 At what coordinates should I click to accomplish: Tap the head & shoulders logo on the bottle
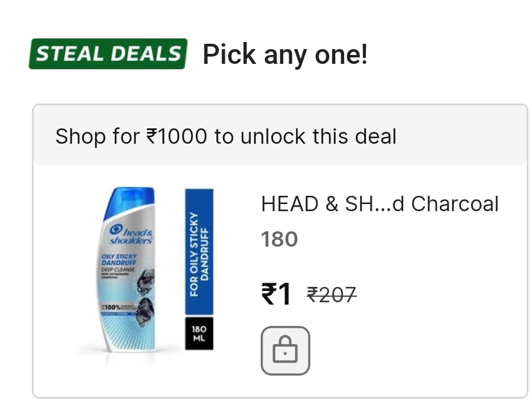(x=131, y=234)
